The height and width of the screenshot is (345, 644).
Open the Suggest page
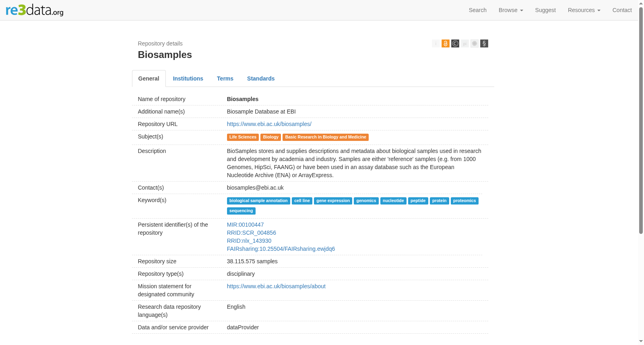(545, 10)
